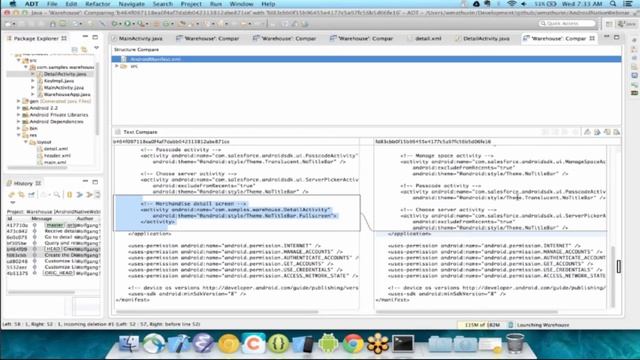Select the commit labeled ORIG_HEAD
640x360 pixels.
[53, 273]
